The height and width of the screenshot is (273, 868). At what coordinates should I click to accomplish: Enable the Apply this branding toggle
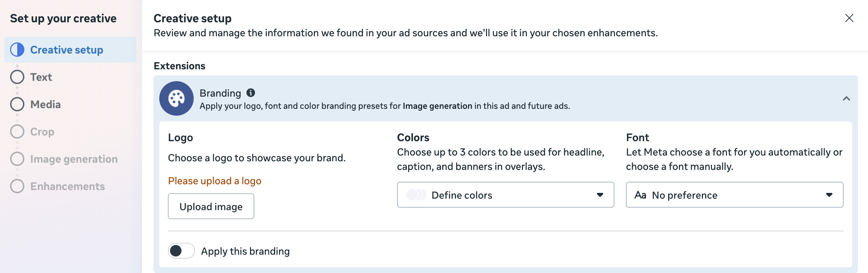pyautogui.click(x=181, y=251)
